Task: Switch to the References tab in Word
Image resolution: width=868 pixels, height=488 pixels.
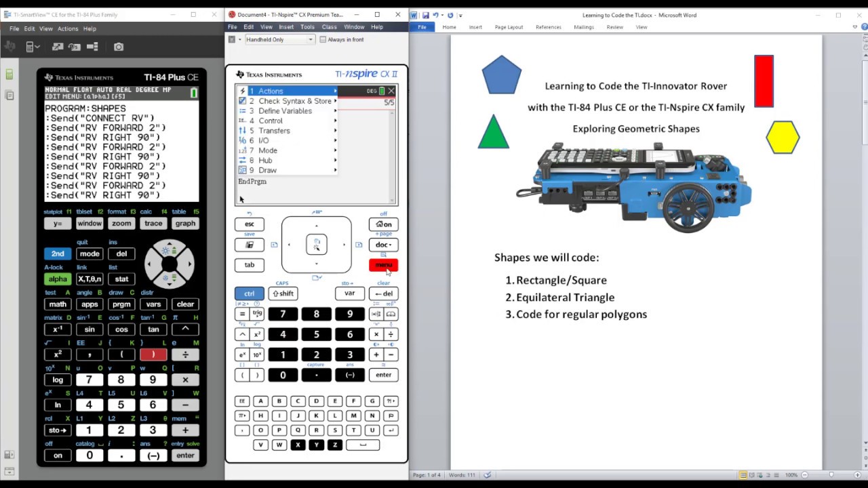Action: tap(548, 27)
